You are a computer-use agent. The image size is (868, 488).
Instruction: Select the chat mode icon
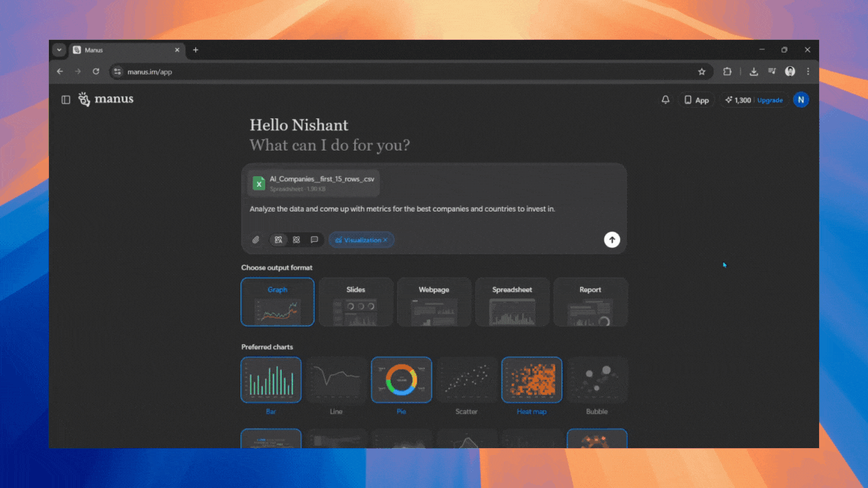(314, 240)
